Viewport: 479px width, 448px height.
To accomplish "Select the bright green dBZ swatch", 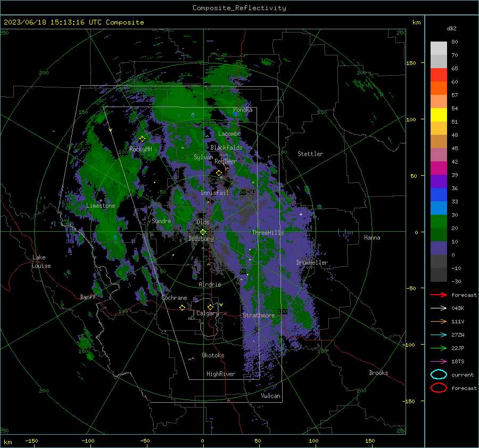I will pyautogui.click(x=439, y=221).
